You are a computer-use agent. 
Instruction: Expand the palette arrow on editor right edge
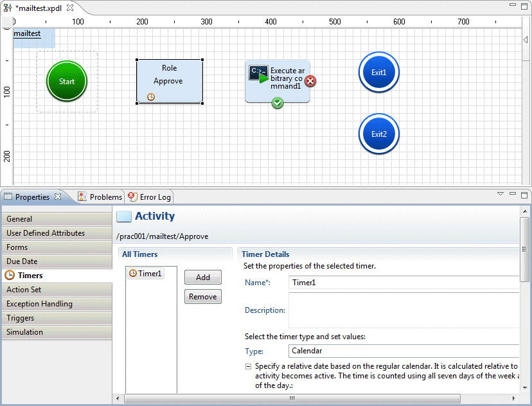(x=526, y=39)
